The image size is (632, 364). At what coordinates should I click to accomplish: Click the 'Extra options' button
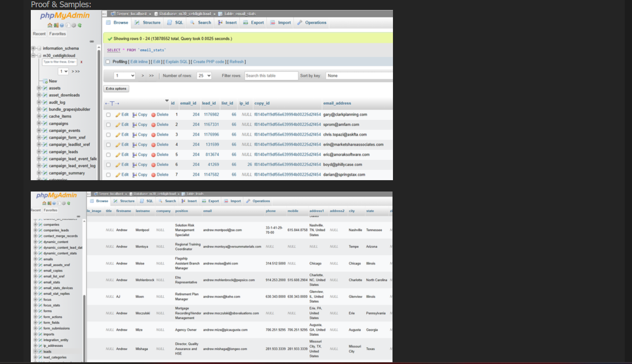pos(116,89)
